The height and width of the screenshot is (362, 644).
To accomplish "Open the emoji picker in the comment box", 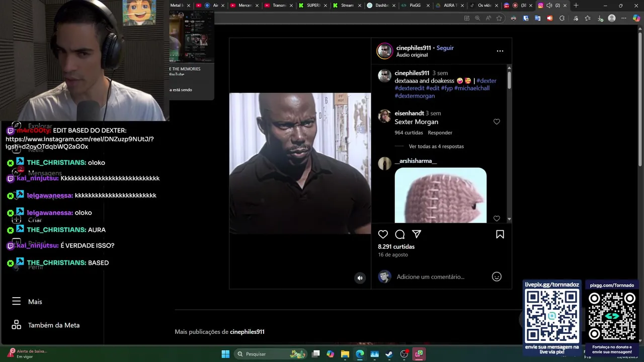I will pos(497,277).
